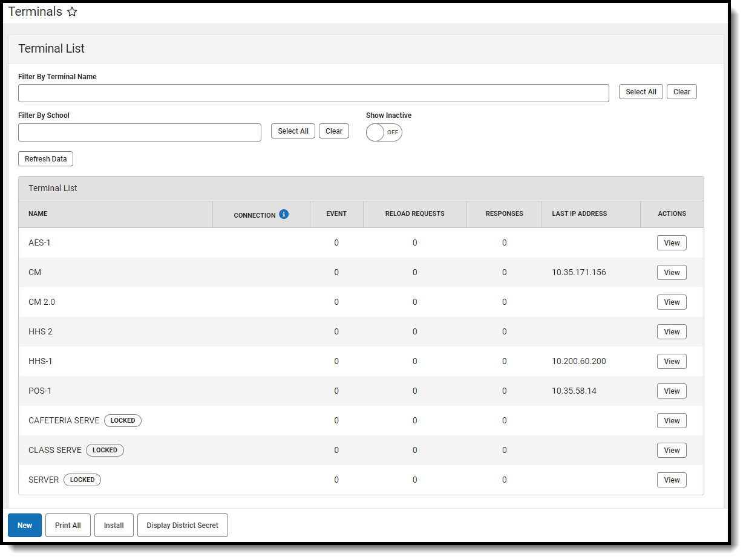Click the LOCKED badge on CLASS SERVE
746x560 pixels.
[105, 451]
